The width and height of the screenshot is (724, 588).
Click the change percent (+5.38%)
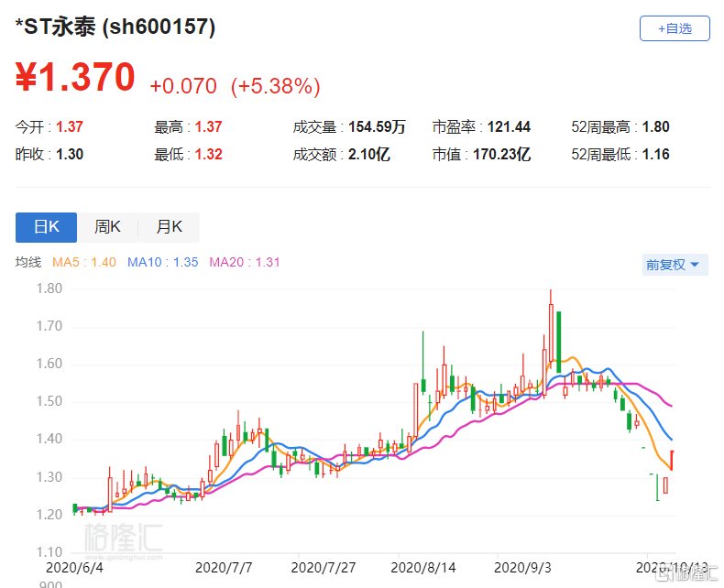(x=276, y=86)
